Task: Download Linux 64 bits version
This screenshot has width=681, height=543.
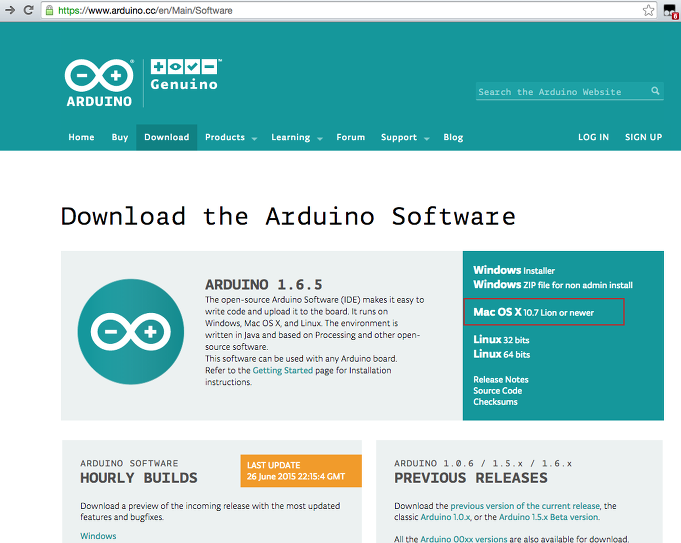Action: pyautogui.click(x=502, y=354)
